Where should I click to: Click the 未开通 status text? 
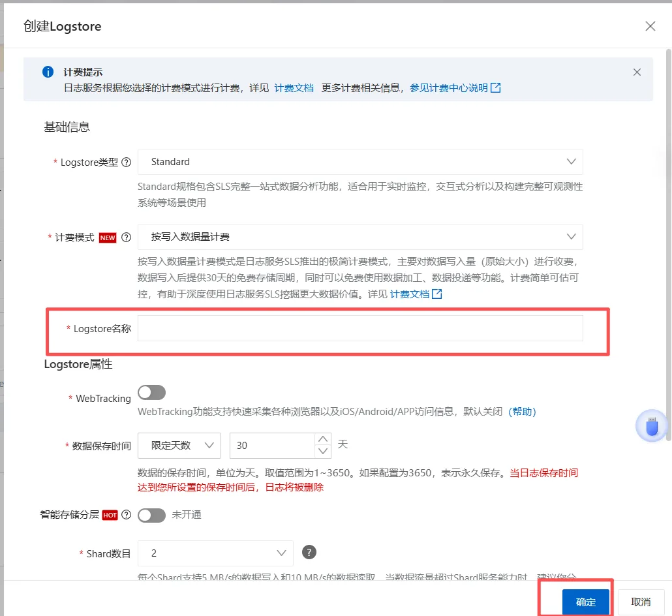pyautogui.click(x=187, y=515)
